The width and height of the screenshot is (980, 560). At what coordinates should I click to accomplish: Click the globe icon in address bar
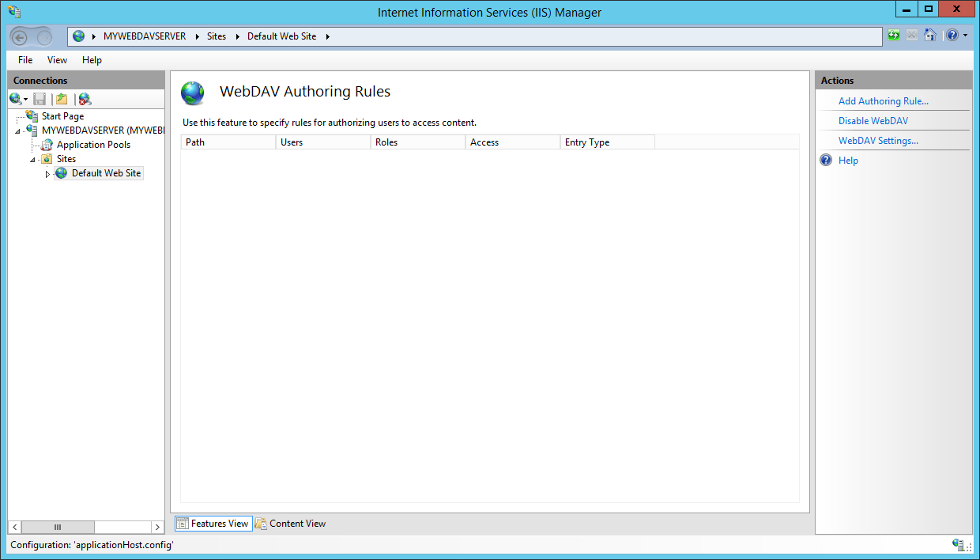pos(78,36)
